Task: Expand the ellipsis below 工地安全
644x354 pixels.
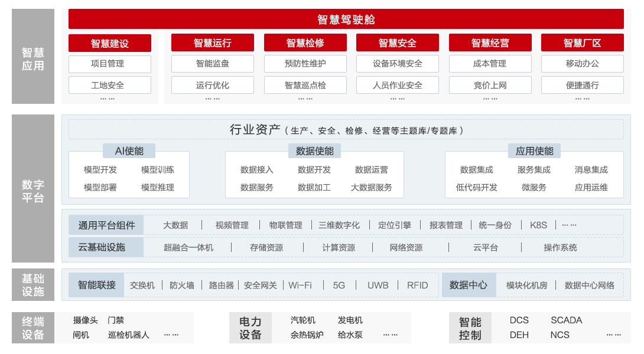Action: (x=108, y=99)
